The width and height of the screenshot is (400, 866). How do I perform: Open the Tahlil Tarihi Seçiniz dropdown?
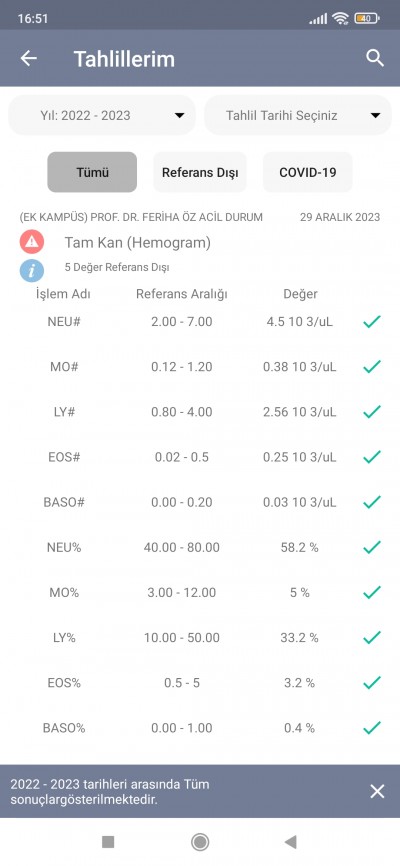pos(298,115)
